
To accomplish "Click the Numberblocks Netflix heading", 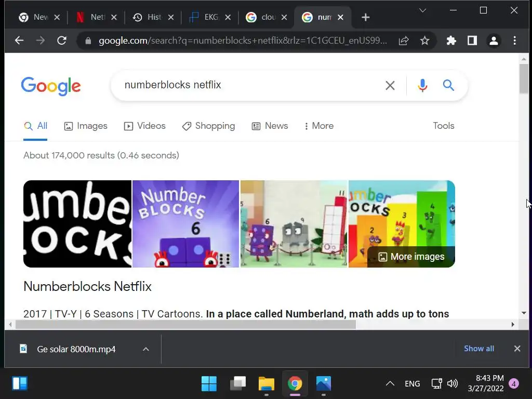I will [x=87, y=286].
